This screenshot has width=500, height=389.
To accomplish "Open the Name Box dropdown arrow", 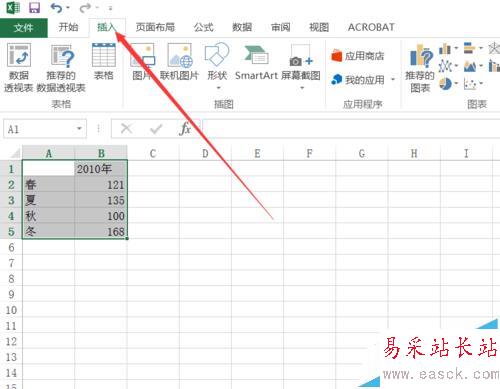I will click(79, 128).
